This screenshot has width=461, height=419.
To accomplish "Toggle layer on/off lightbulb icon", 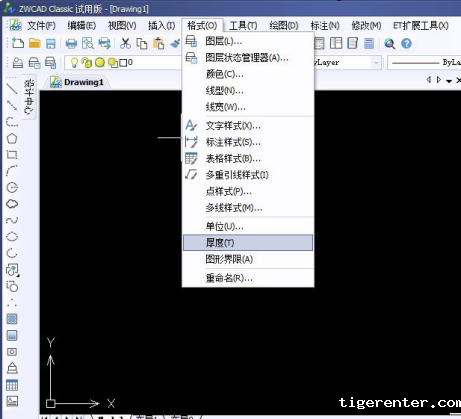I will [x=74, y=62].
